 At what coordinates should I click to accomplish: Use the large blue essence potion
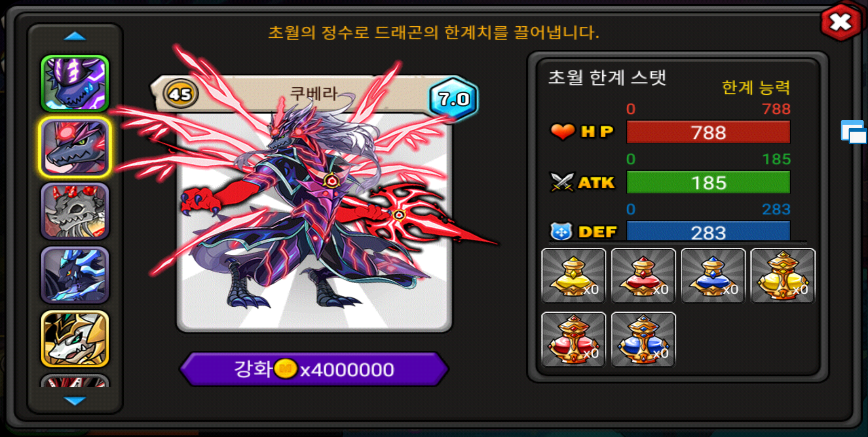point(643,339)
